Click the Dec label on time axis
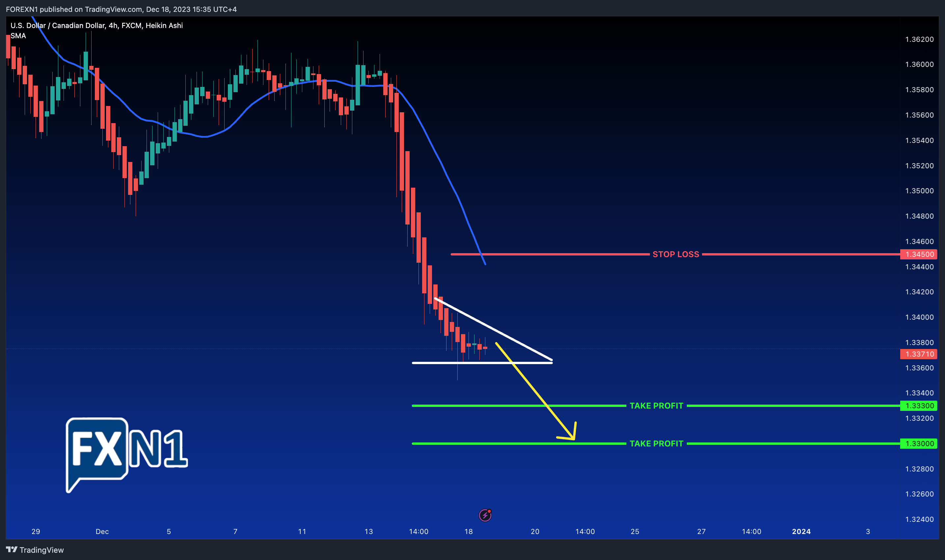This screenshot has height=560, width=945. coord(102,531)
